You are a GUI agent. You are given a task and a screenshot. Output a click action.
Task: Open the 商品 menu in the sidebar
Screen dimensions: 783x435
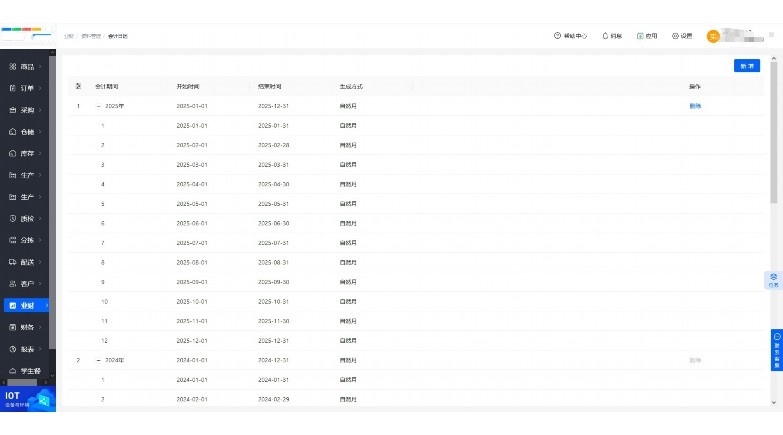[x=24, y=66]
